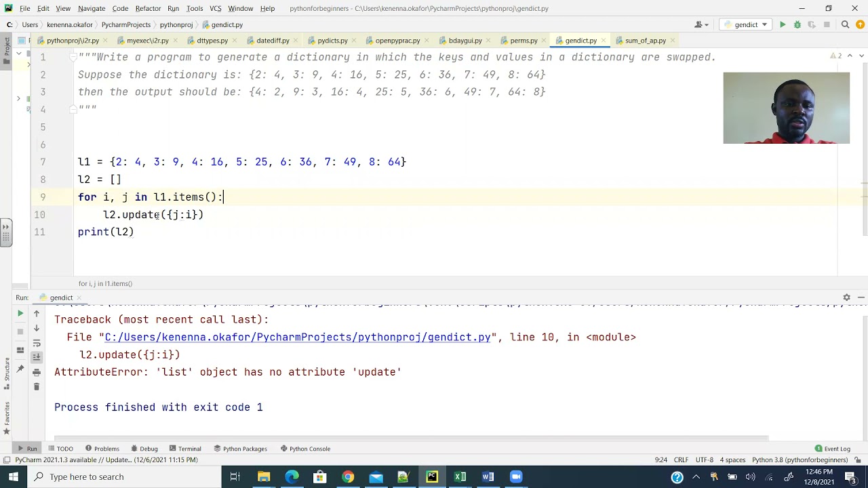Viewport: 868px width, 488px height.
Task: Print the console output via printer icon
Action: click(x=37, y=372)
